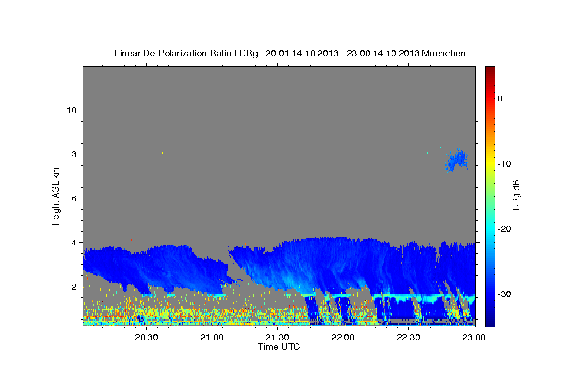Click the small blue cloud patch near 8 km
588x392 pixels.
pos(457,160)
